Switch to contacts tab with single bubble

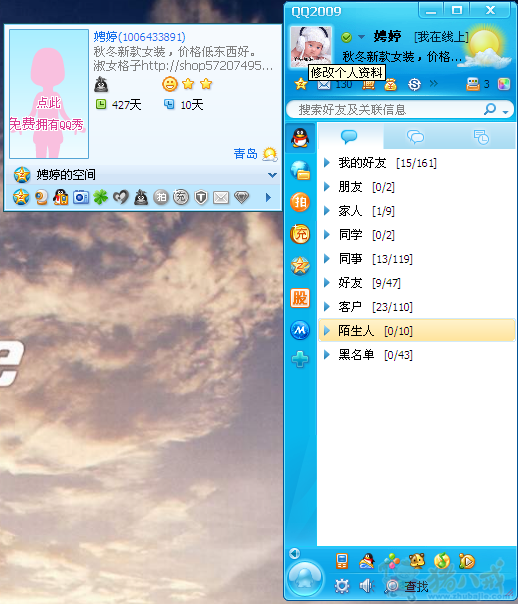[349, 137]
